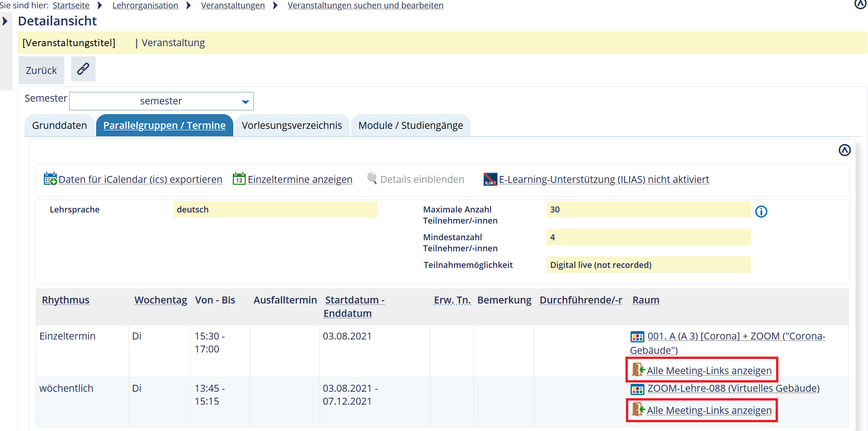This screenshot has height=431, width=868.
Task: Open the Lehrorganisation breadcrumb link
Action: pos(145,5)
